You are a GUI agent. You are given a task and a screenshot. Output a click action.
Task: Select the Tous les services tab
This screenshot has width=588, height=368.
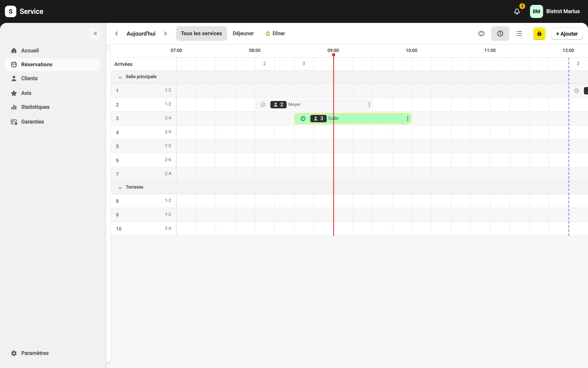click(x=202, y=34)
